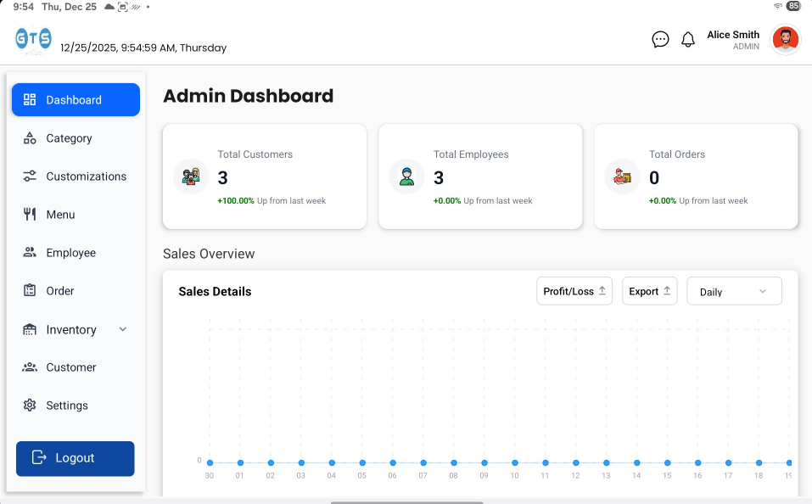Navigate to the Menu page

76,214
